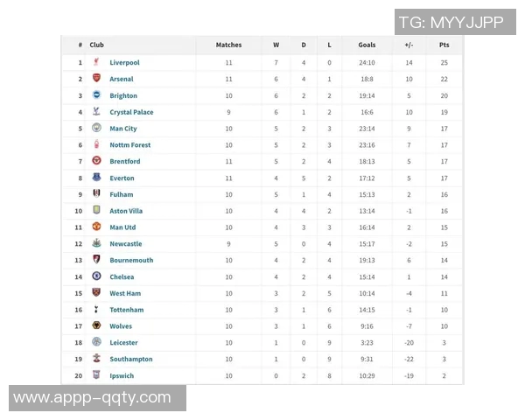Sort table by Matches column header
This screenshot has width=525, height=420.
[228, 45]
